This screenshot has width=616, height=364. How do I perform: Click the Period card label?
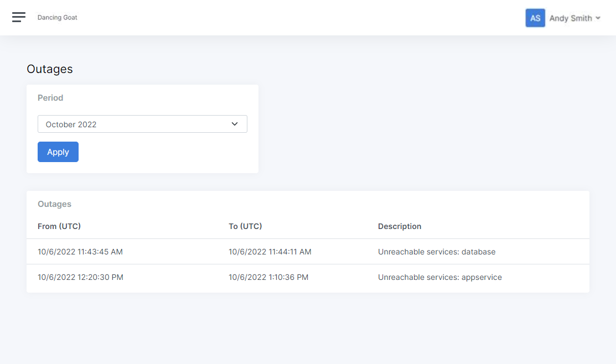click(50, 98)
